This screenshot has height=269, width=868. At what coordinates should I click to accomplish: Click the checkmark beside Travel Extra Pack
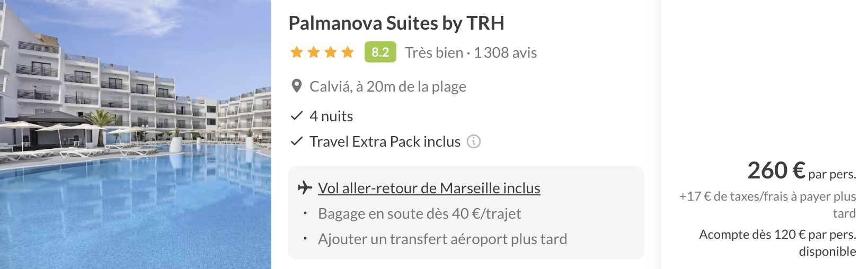[297, 141]
